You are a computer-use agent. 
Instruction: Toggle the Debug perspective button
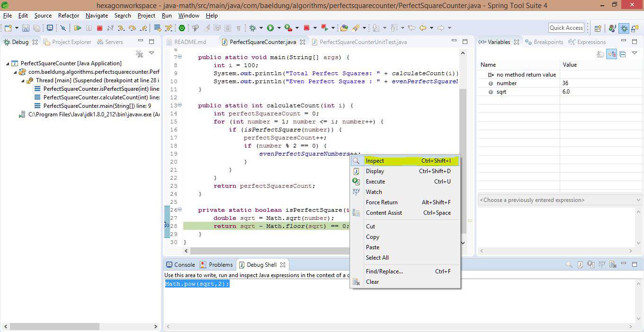tap(624, 28)
